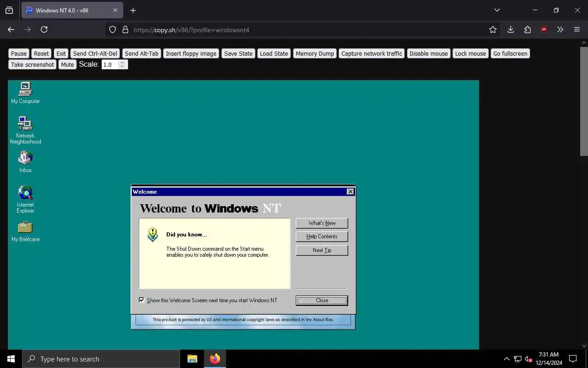Screen dimensions: 588x368
Task: Click the Scale stepper arrows
Action: [x=122, y=64]
